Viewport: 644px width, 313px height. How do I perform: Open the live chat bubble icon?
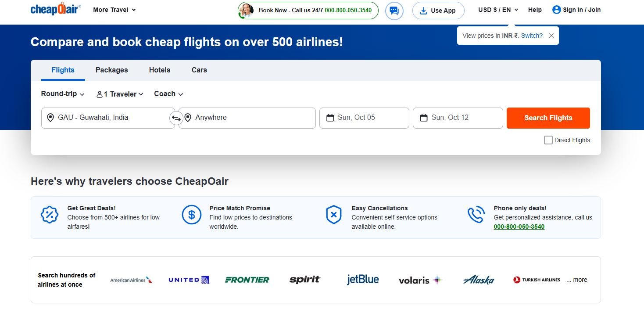394,11
